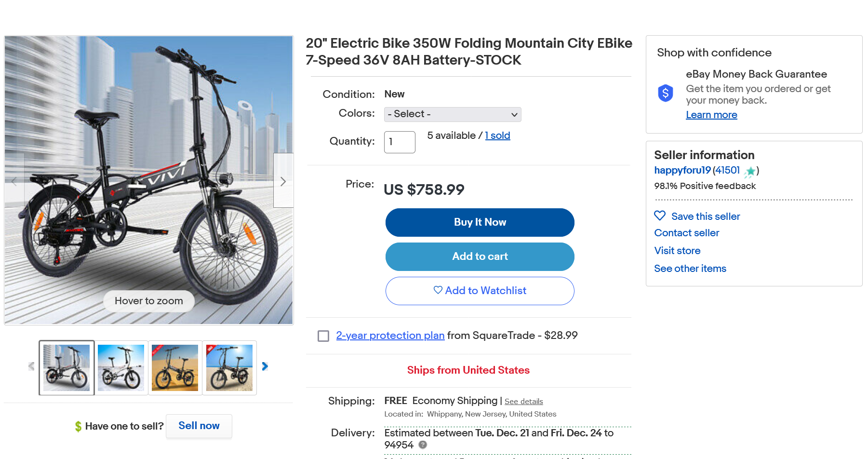The height and width of the screenshot is (459, 868).
Task: Click the delivery estimate help question mark
Action: (x=423, y=445)
